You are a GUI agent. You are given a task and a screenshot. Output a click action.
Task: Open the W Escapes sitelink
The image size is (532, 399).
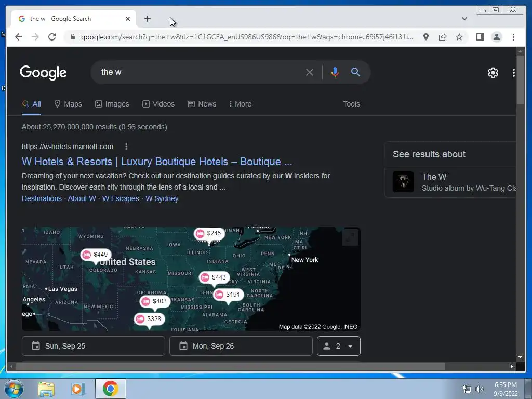pos(121,198)
